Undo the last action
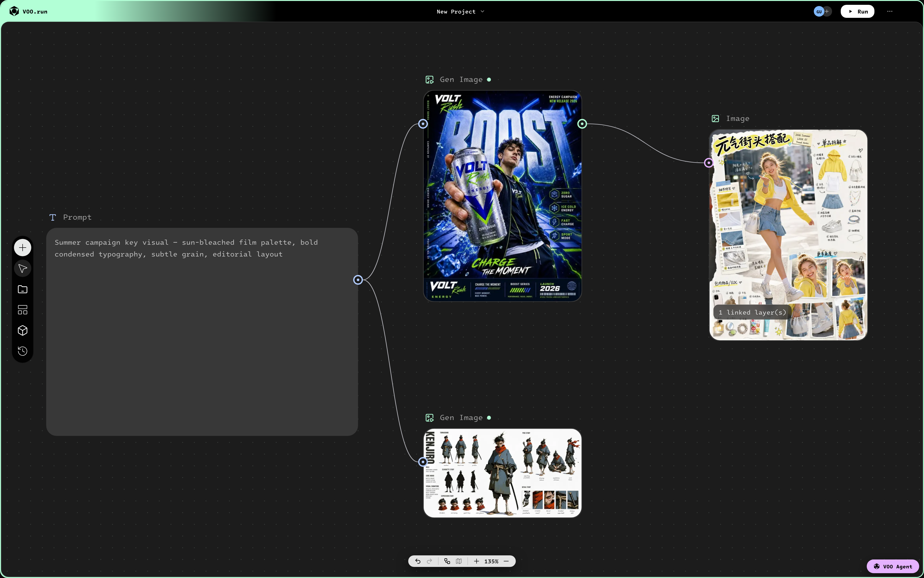 (x=418, y=561)
